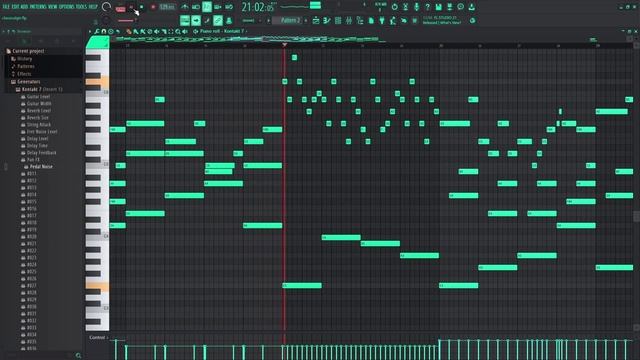Select the Guitar Level parameter
This screenshot has width=640, height=360.
click(38, 97)
